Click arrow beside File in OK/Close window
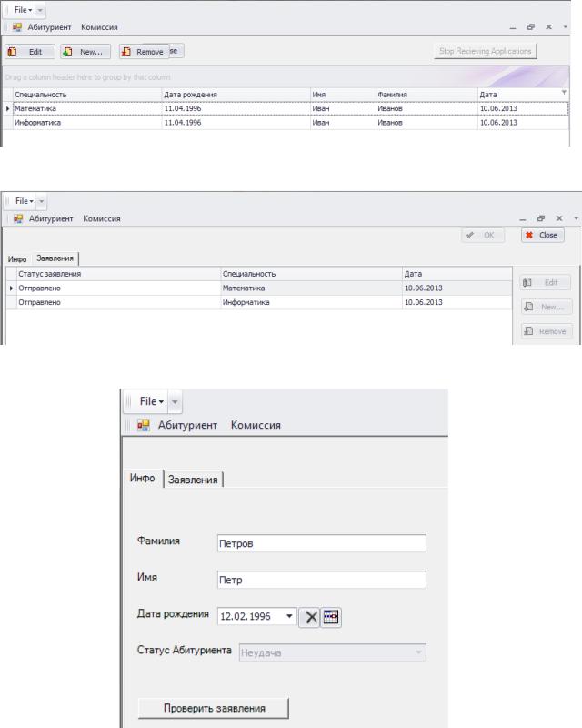 pos(41,201)
